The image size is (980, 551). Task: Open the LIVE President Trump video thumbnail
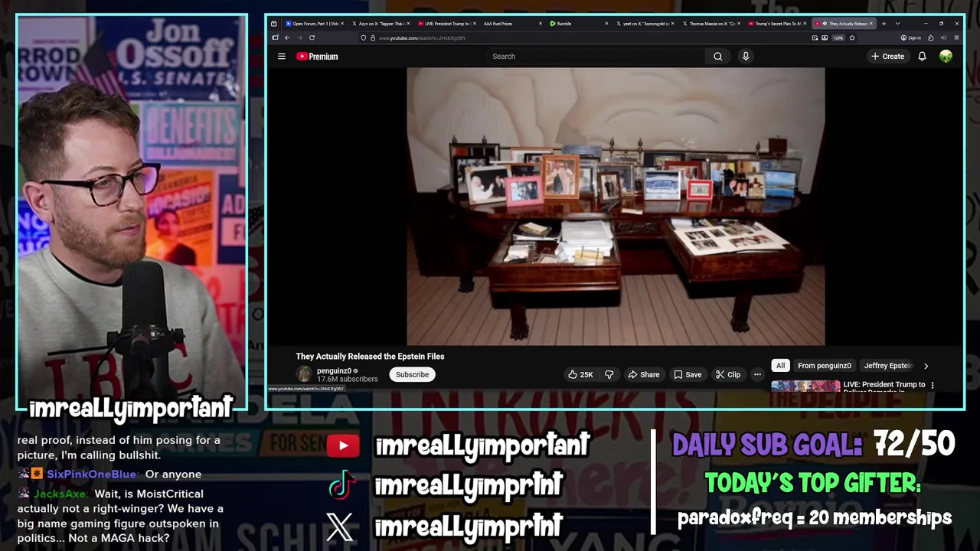805,386
